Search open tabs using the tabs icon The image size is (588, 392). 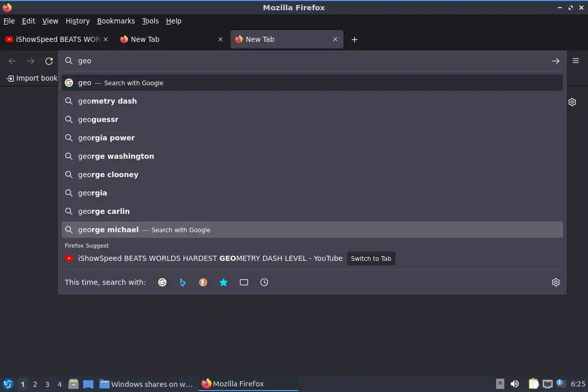point(244,282)
